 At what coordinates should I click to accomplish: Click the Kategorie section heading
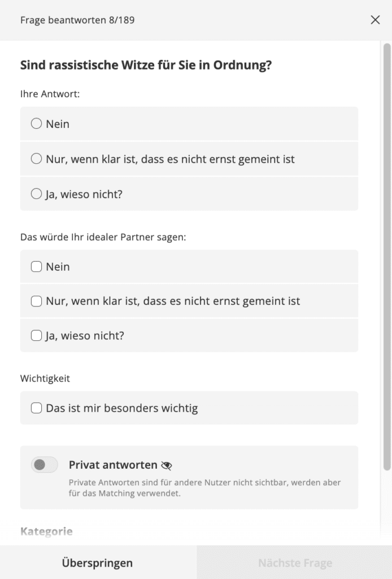pos(46,532)
